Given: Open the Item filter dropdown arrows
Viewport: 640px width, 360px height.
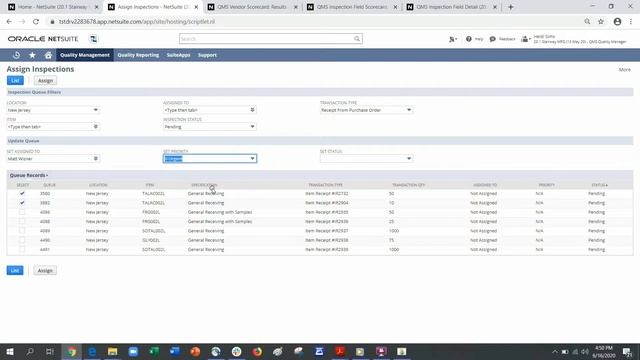Looking at the screenshot, I should (x=96, y=127).
